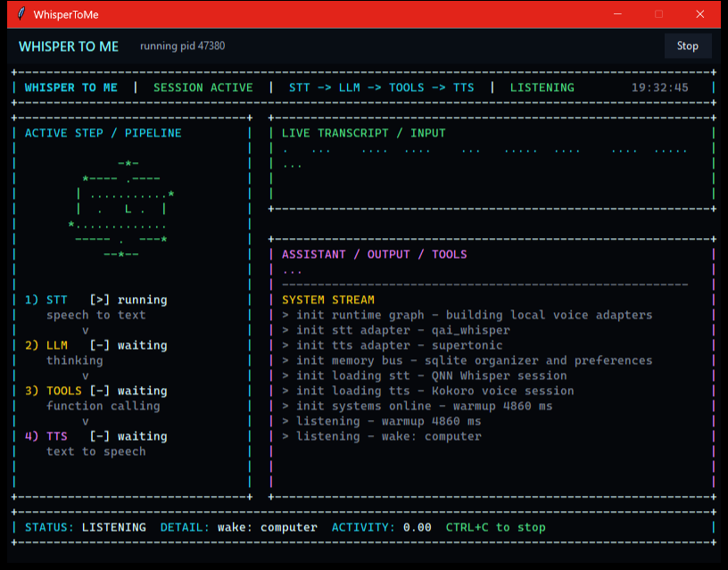This screenshot has height=570, width=728.
Task: Click the 'speech to text' description
Action: click(96, 315)
